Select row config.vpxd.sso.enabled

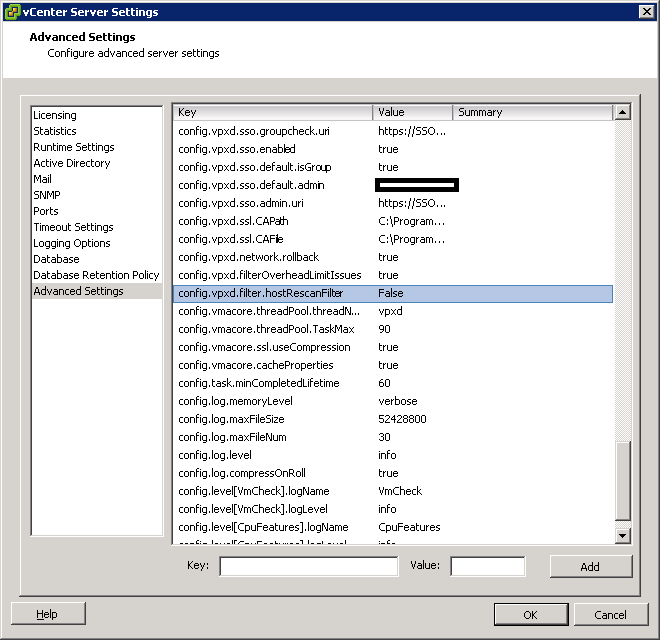click(x=393, y=149)
